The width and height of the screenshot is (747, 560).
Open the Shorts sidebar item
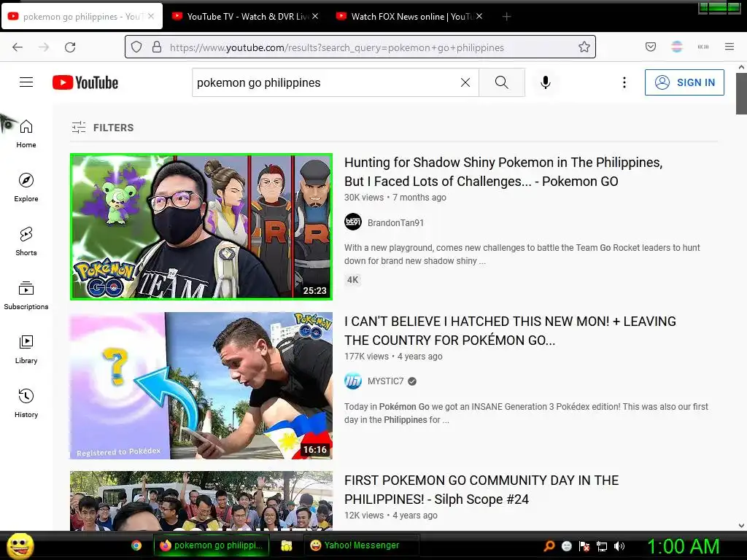pyautogui.click(x=26, y=241)
